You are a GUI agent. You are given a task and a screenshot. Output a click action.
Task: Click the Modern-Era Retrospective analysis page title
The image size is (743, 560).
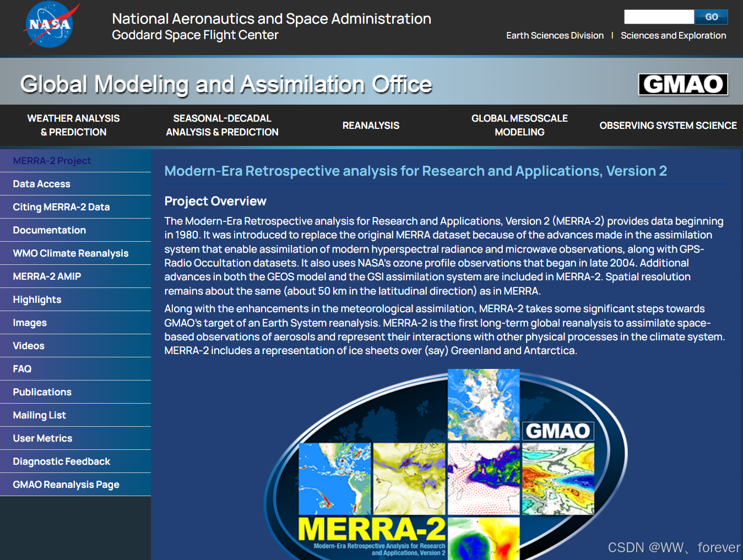click(x=415, y=171)
